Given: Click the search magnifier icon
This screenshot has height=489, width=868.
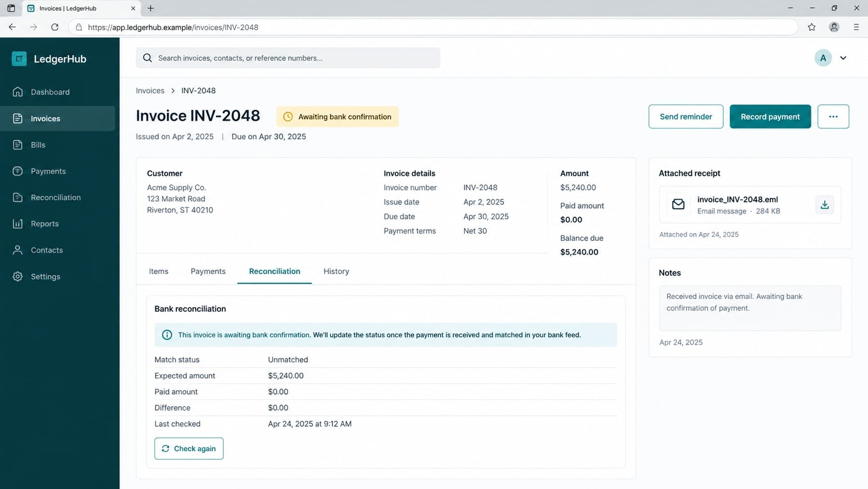Looking at the screenshot, I should 147,58.
